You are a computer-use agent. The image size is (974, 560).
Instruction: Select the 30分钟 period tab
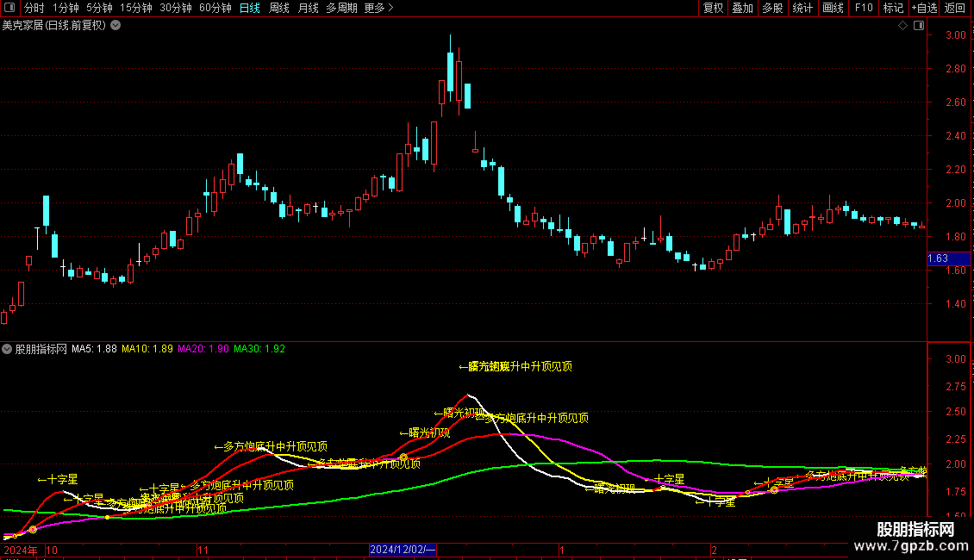[x=176, y=8]
